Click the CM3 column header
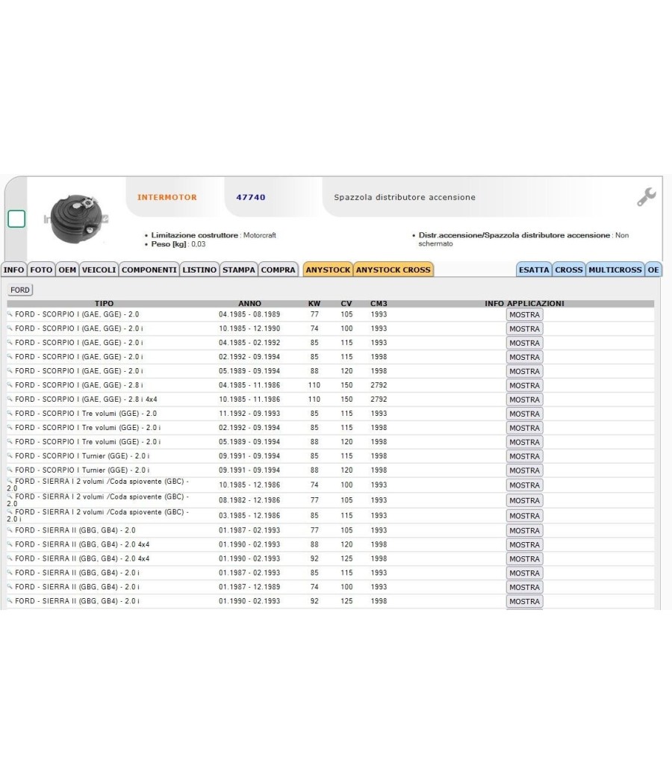 click(x=379, y=303)
